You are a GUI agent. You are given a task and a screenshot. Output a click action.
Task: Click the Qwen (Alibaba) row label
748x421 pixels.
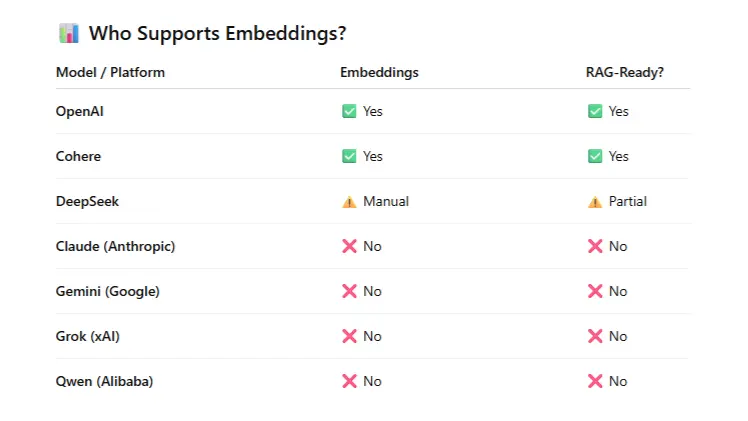coord(104,381)
